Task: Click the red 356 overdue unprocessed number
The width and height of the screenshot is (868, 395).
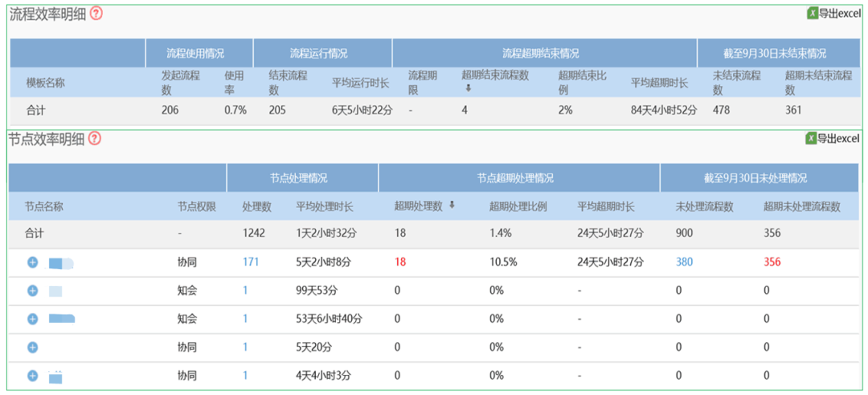Action: point(772,263)
